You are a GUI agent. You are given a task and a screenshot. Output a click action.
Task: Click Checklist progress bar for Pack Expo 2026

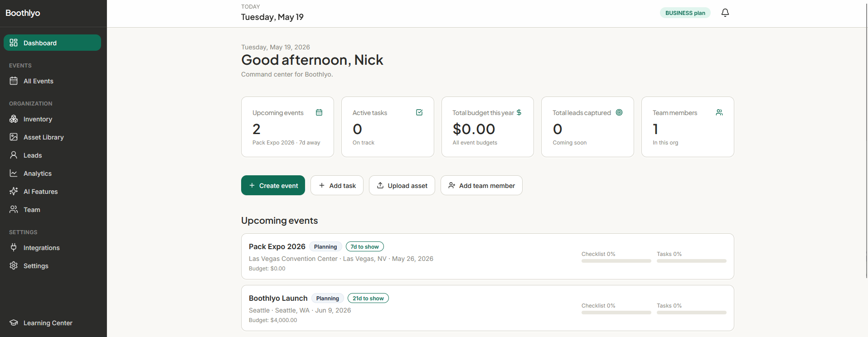[x=616, y=261]
